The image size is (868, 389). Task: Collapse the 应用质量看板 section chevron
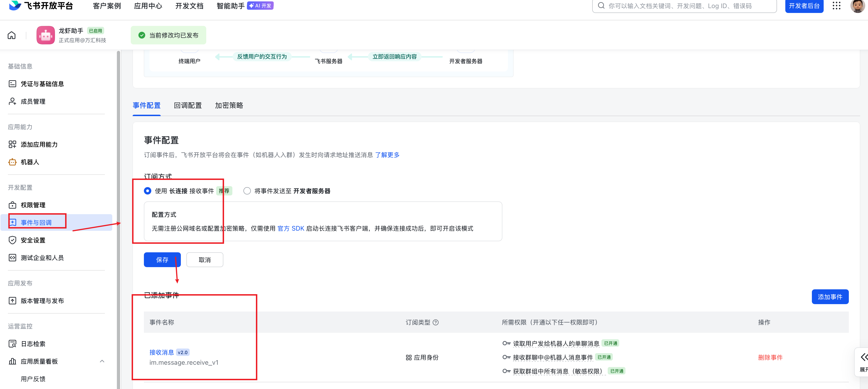pos(102,361)
